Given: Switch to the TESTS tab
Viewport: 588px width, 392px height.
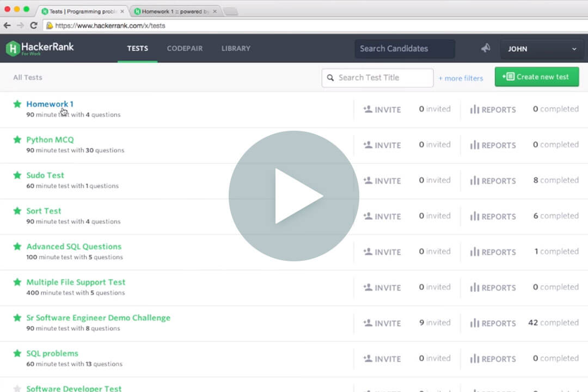Looking at the screenshot, I should coord(138,48).
